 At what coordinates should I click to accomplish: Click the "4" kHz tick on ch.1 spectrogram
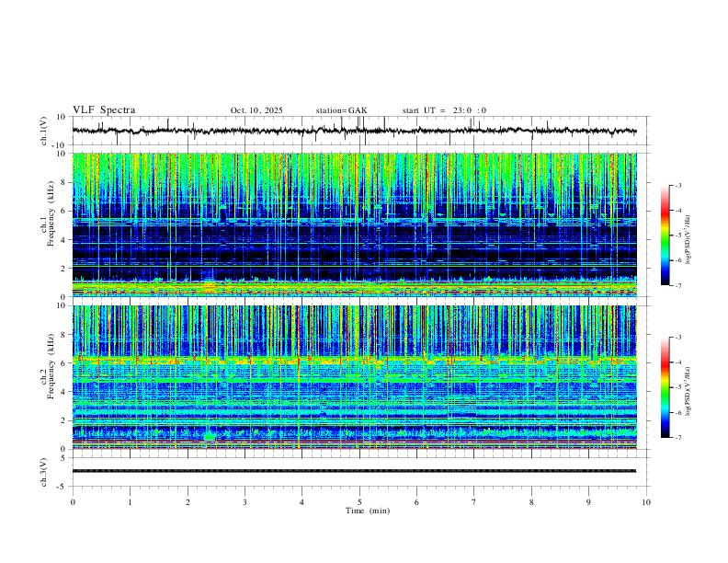[63, 240]
